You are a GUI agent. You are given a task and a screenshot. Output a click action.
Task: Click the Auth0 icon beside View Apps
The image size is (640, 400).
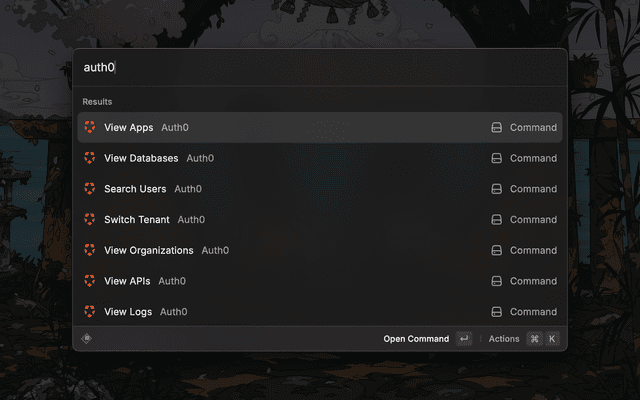click(x=89, y=128)
